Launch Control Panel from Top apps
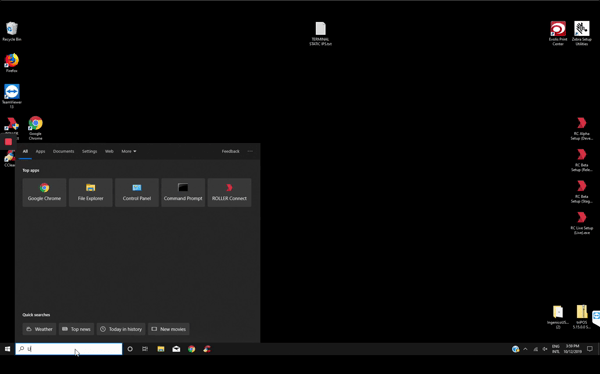 pos(137,192)
